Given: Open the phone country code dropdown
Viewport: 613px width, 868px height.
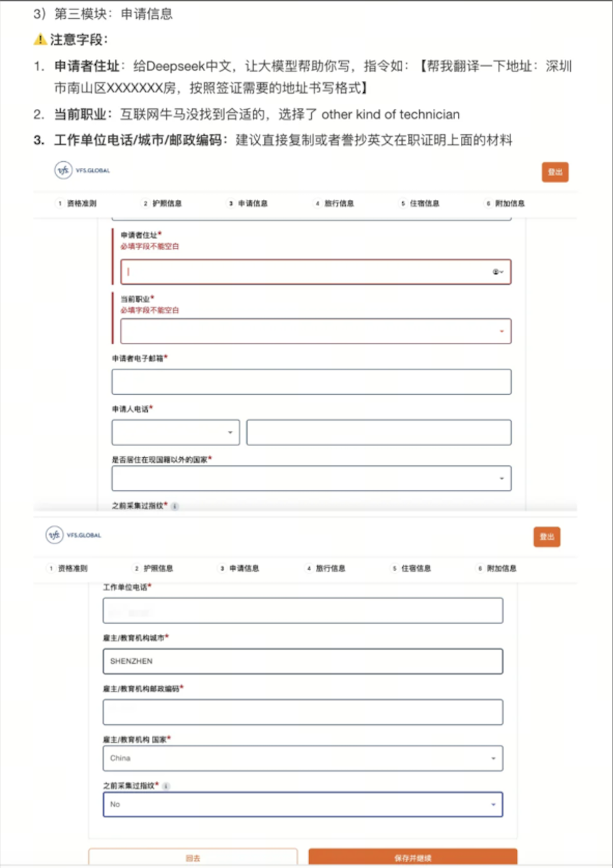Looking at the screenshot, I should point(174,432).
